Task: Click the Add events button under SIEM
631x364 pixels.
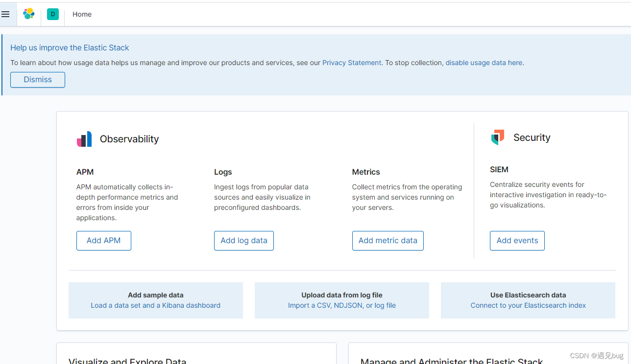Action: [x=517, y=240]
